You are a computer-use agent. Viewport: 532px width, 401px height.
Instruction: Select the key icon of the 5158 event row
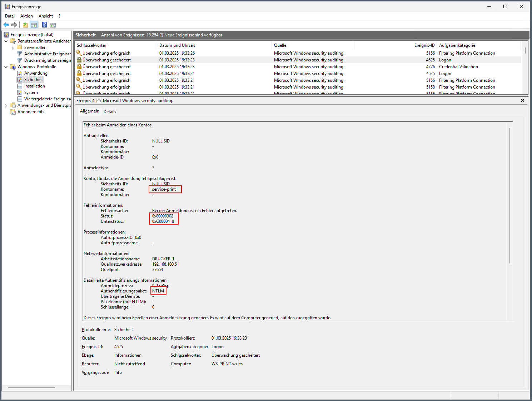coord(79,87)
